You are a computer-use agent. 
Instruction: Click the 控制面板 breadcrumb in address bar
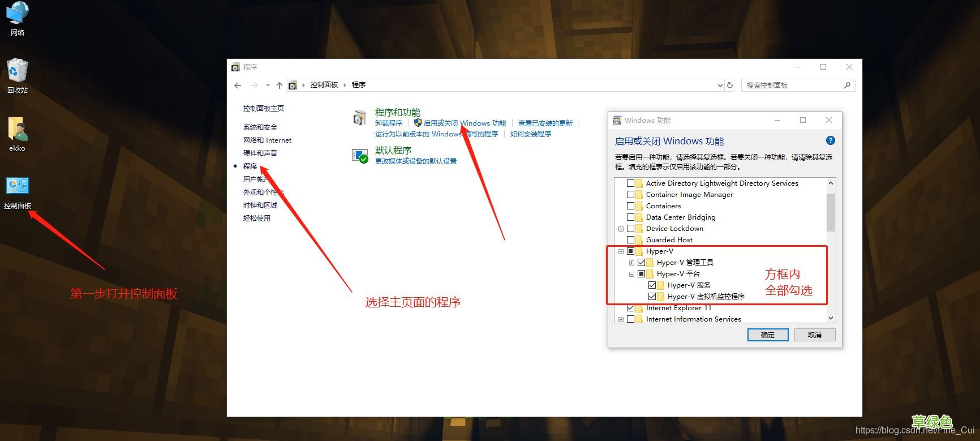point(324,85)
